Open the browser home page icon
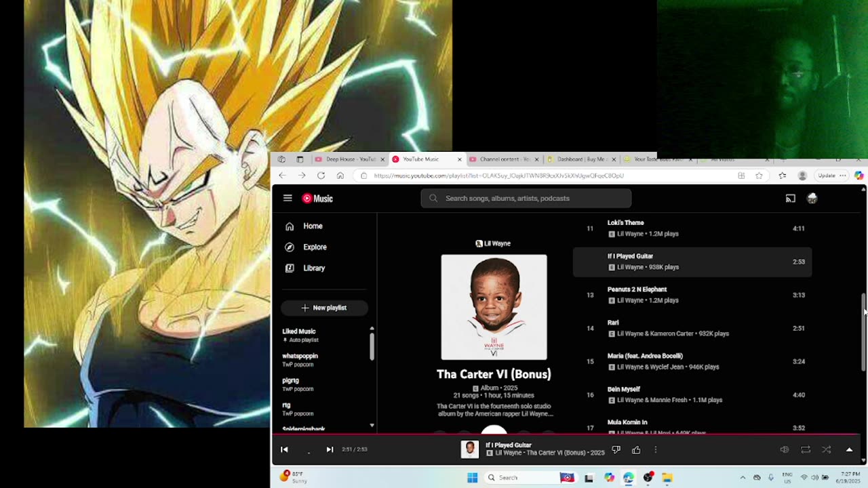The image size is (868, 488). pos(340,176)
